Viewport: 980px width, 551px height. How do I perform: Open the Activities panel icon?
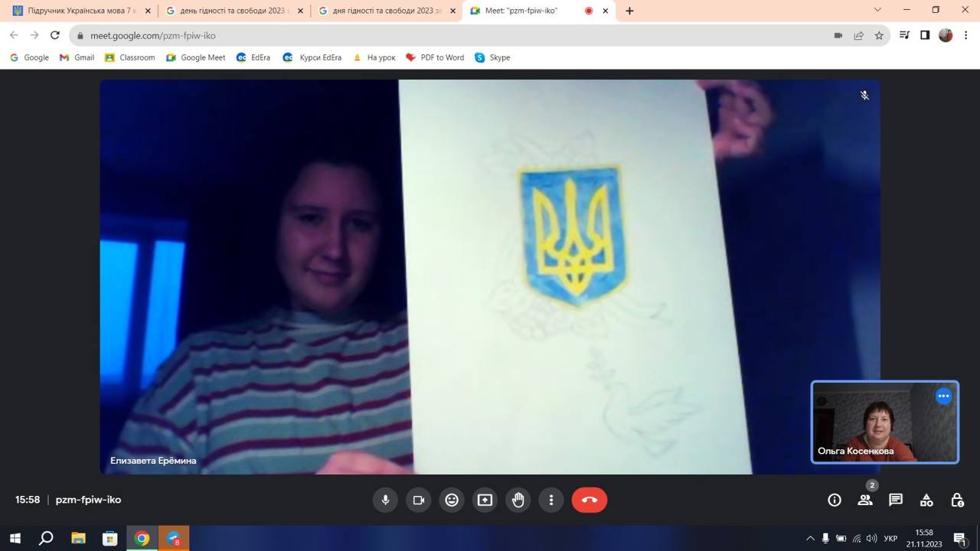(926, 500)
